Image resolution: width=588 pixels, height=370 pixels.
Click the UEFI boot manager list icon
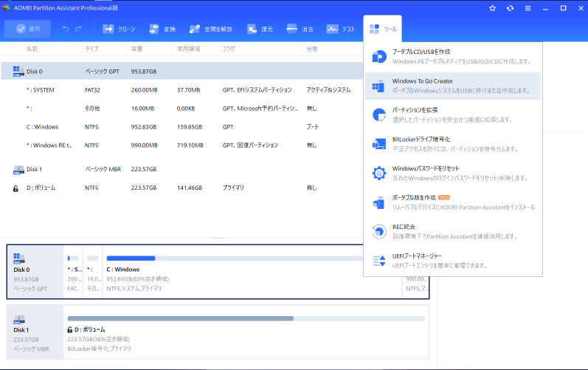(x=379, y=261)
